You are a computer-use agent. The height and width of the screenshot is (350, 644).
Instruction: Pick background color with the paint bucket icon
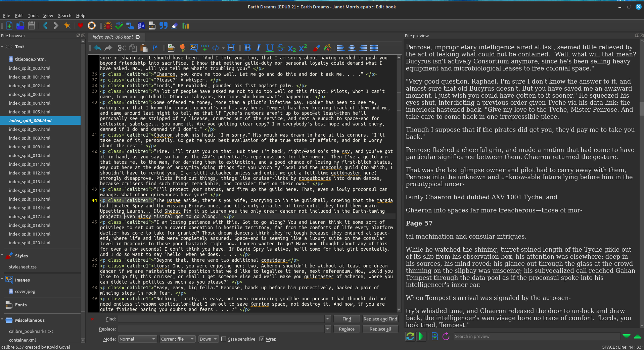(327, 48)
